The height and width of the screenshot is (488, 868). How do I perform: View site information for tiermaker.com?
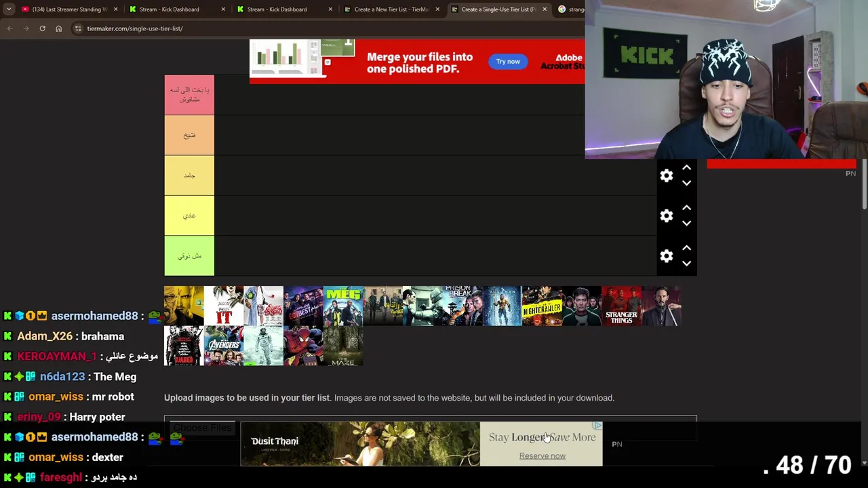[x=78, y=28]
